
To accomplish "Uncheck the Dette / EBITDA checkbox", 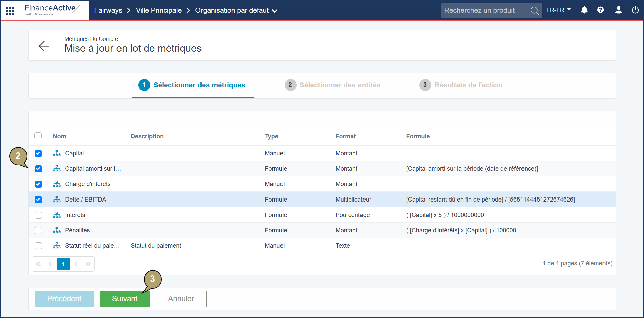I will coord(38,200).
